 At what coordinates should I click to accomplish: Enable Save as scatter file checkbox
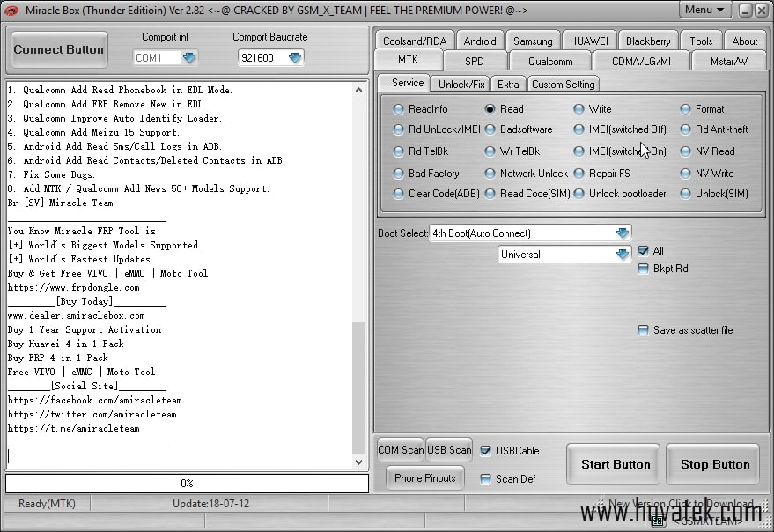click(x=643, y=330)
